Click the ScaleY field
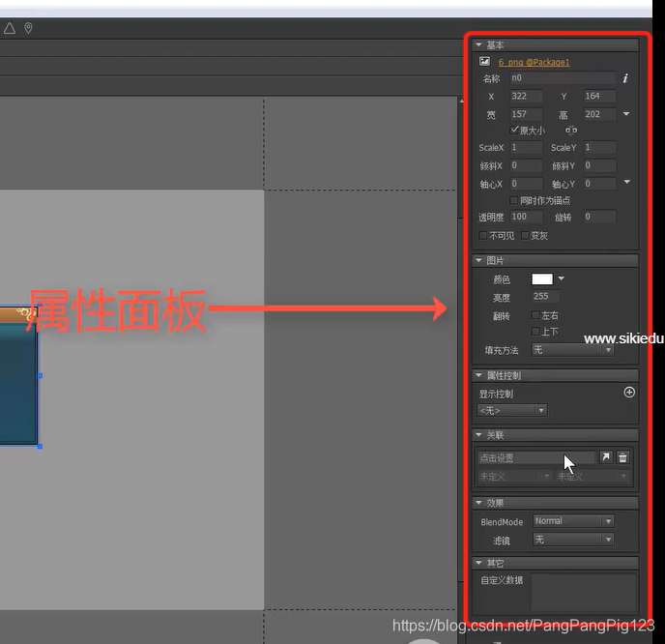This screenshot has width=665, height=644. coord(599,147)
